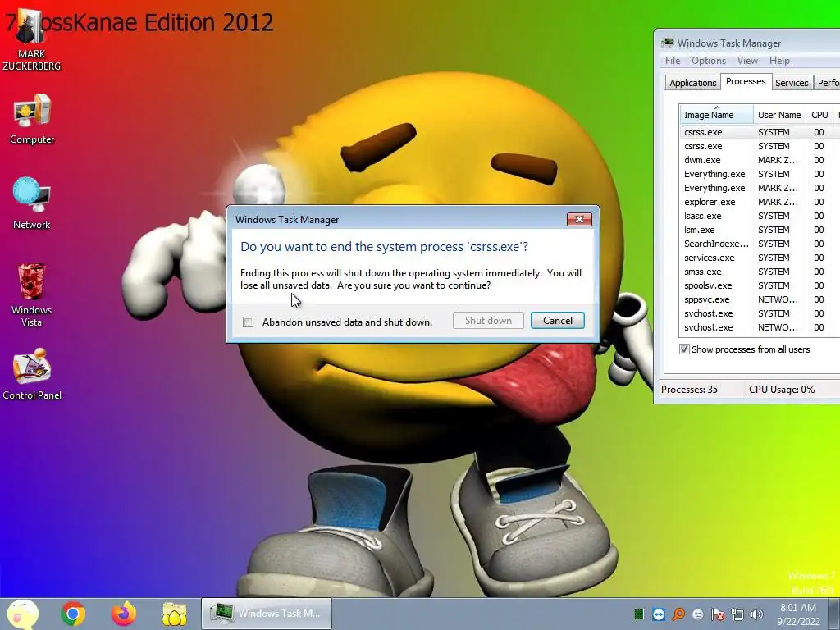Select the Everything.exe row owned by SYSTEM

(x=760, y=174)
